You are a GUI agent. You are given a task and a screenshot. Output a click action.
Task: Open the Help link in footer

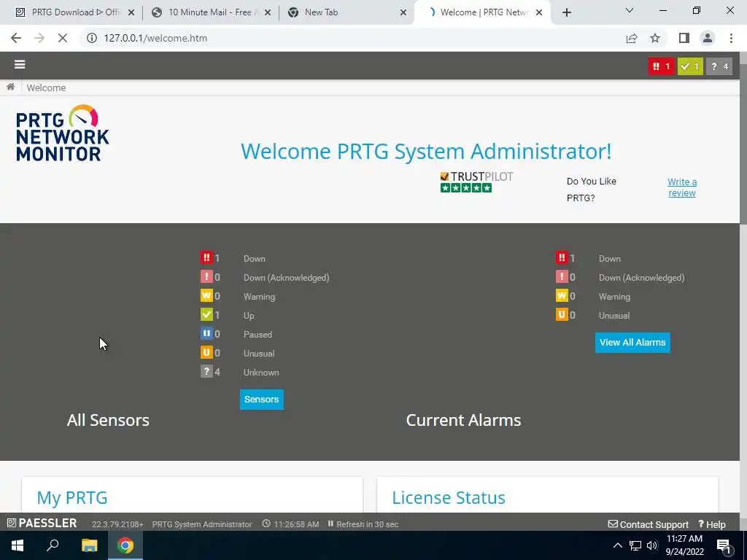(712, 524)
